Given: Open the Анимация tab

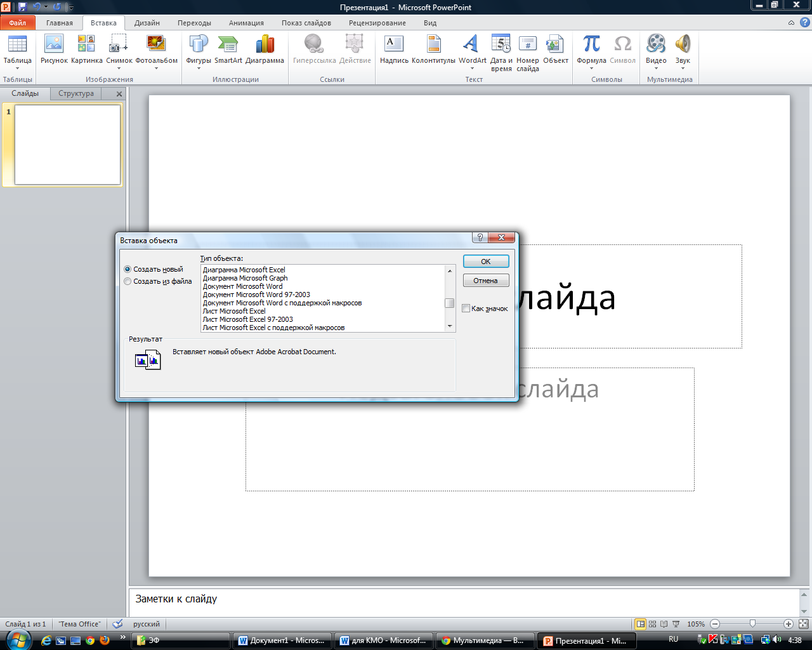Looking at the screenshot, I should click(246, 23).
